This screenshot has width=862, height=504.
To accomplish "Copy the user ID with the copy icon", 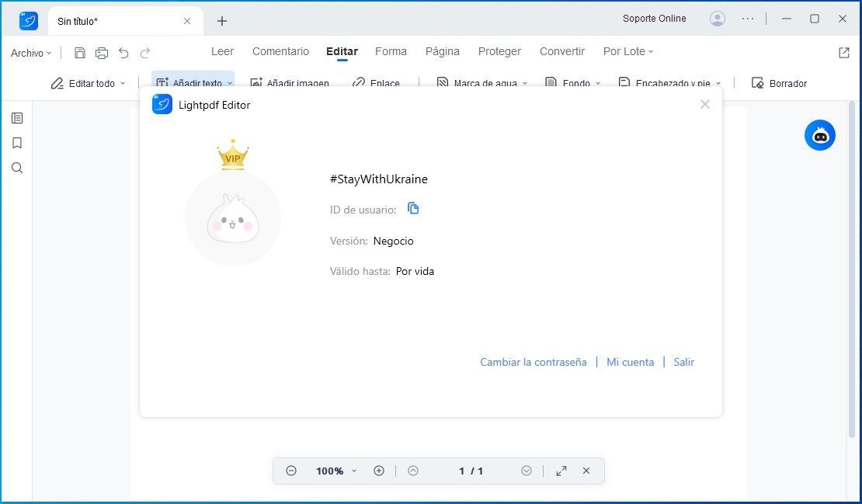I will tap(413, 208).
